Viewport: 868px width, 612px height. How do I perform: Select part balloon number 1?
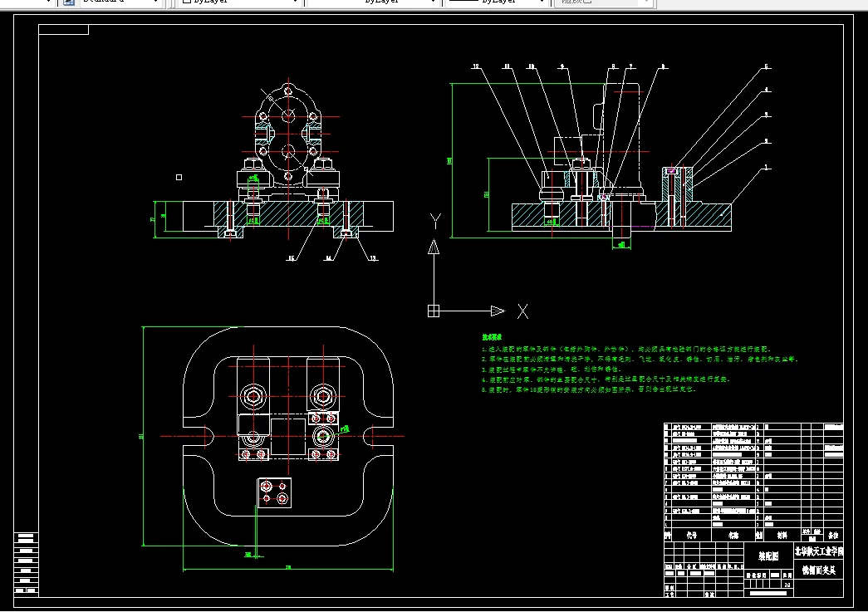[767, 167]
